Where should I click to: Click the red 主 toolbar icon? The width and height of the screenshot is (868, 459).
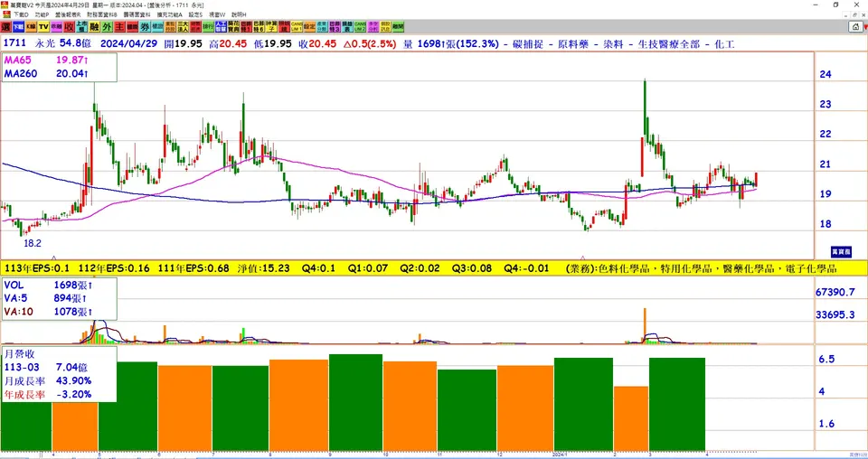pos(119,26)
